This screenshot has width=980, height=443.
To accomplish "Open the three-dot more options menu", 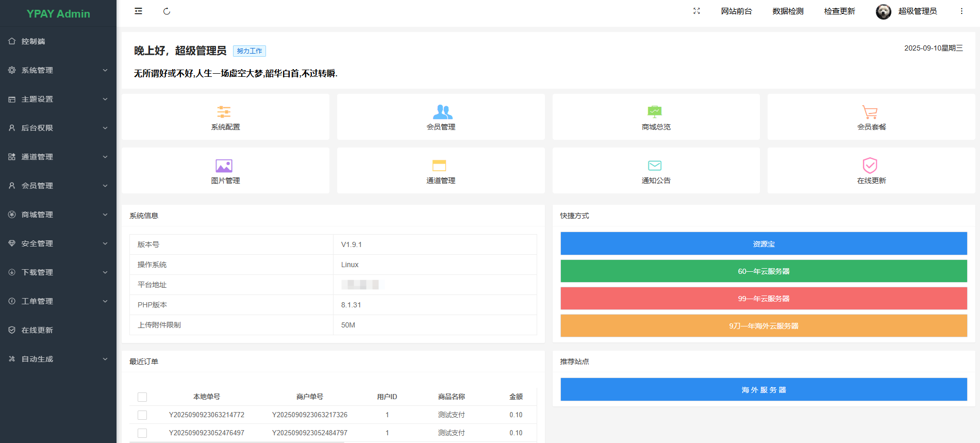I will pos(961,11).
